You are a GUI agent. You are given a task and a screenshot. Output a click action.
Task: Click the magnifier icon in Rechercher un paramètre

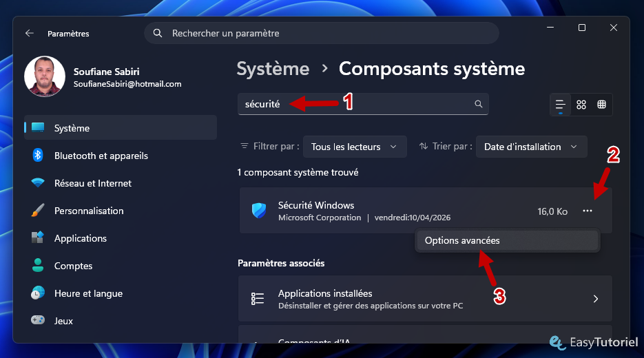[x=158, y=33]
